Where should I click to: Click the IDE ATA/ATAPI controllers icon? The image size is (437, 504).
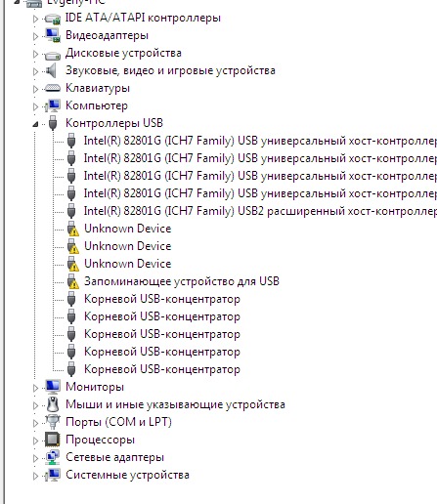click(x=52, y=19)
